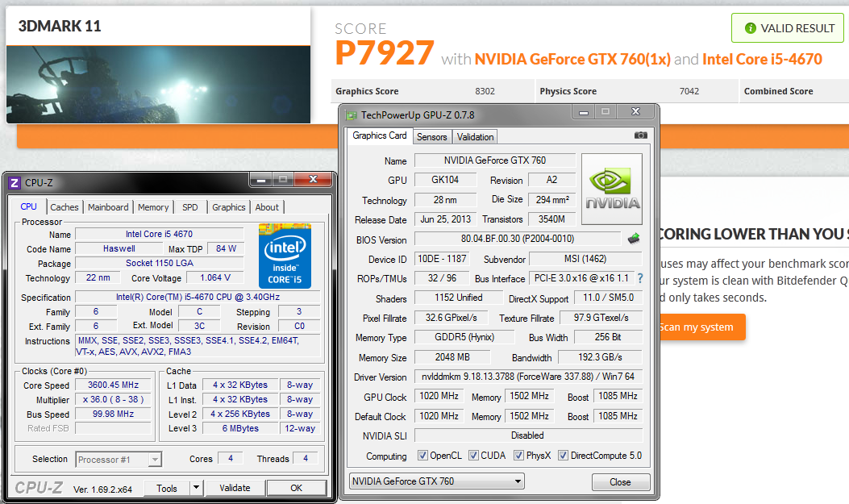Click the Intel Core i5 logo in CPU-Z
Screen dimensions: 849x504
(285, 255)
